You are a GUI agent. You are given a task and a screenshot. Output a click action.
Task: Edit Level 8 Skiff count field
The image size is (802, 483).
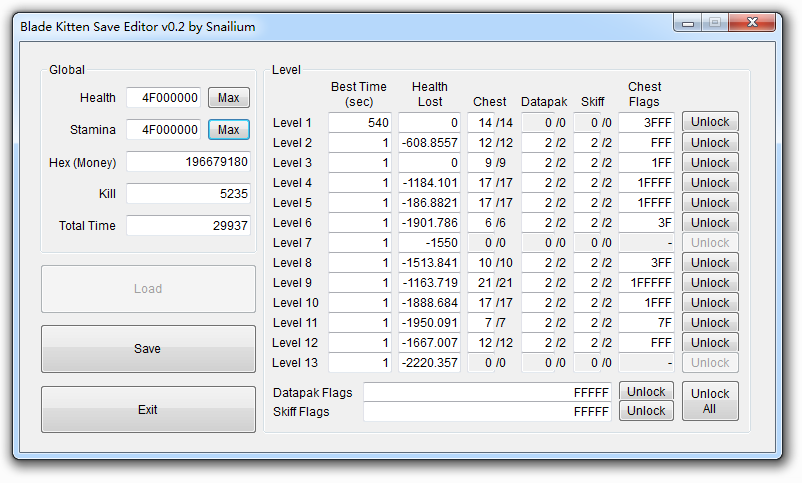coord(587,263)
